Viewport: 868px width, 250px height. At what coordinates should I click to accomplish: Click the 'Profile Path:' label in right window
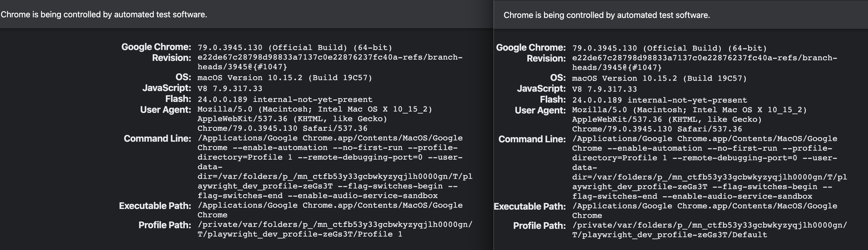(x=540, y=226)
